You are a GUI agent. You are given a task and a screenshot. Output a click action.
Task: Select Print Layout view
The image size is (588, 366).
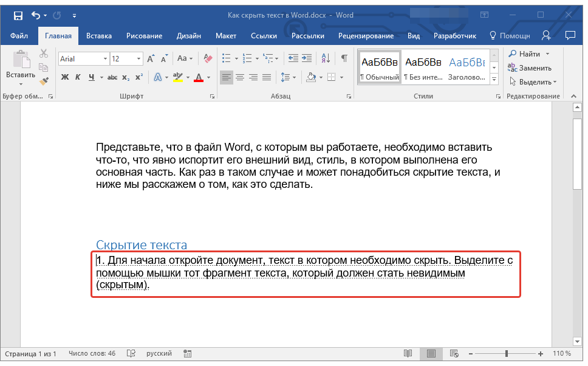coord(431,354)
